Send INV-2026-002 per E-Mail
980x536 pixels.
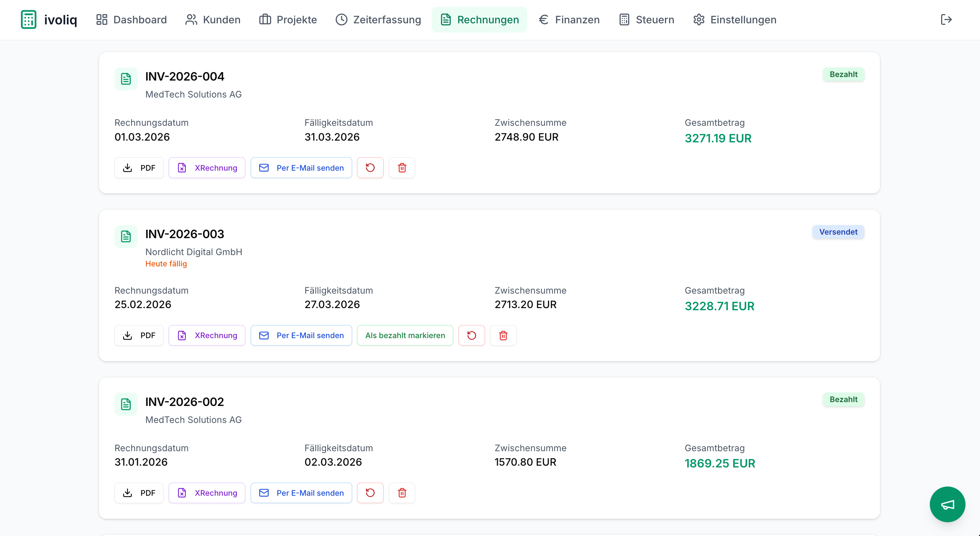click(x=301, y=493)
